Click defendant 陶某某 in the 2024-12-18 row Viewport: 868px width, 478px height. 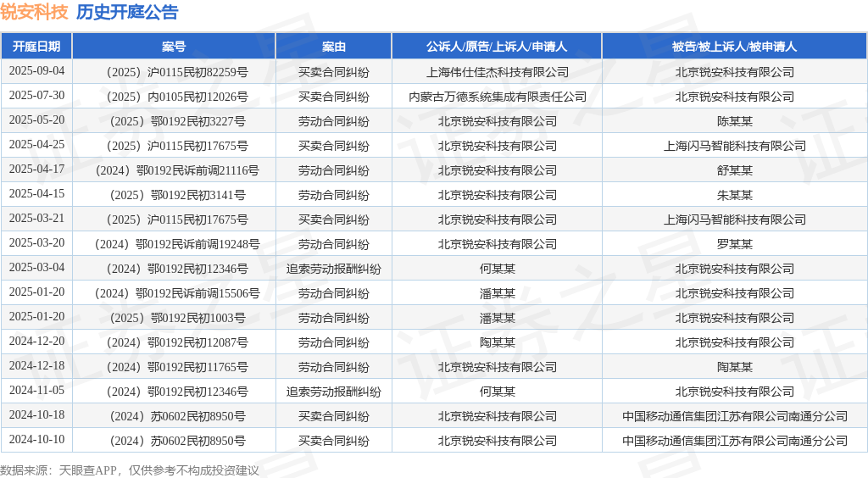[x=735, y=367]
